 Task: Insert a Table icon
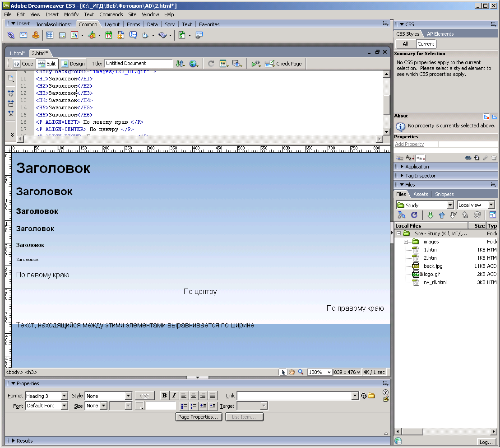[50, 35]
